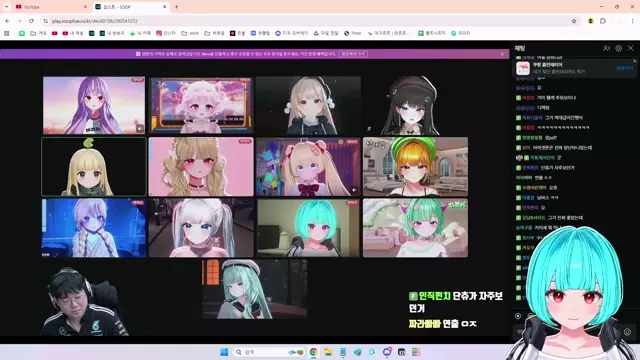The width and height of the screenshot is (640, 360).
Task: Open the chat participants list icon
Action: [x=606, y=48]
